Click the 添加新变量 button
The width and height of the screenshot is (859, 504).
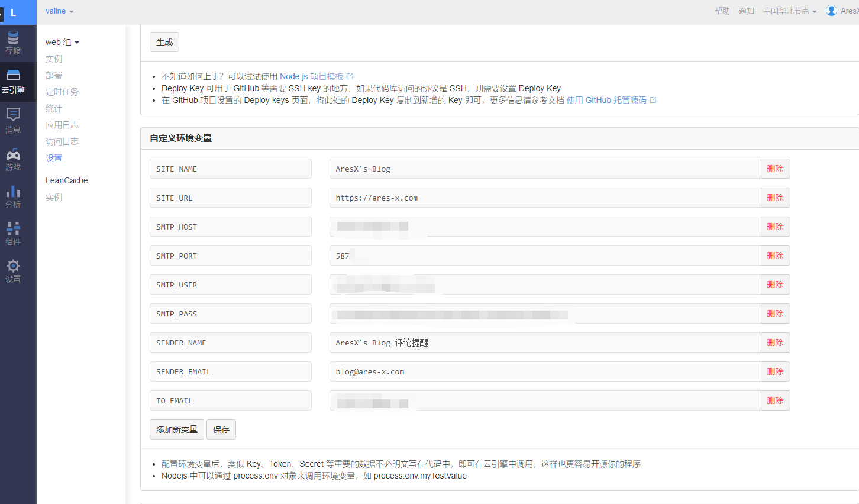pos(177,429)
